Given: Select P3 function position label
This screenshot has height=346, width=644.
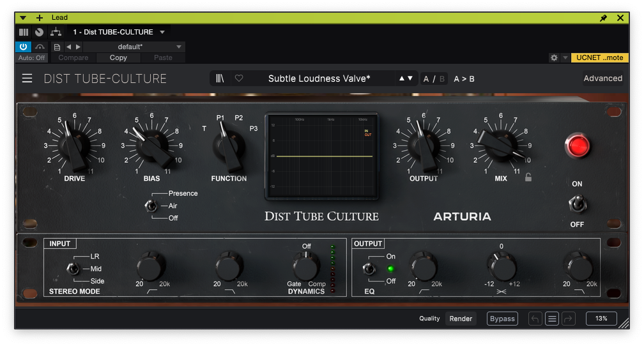Looking at the screenshot, I should click(254, 128).
